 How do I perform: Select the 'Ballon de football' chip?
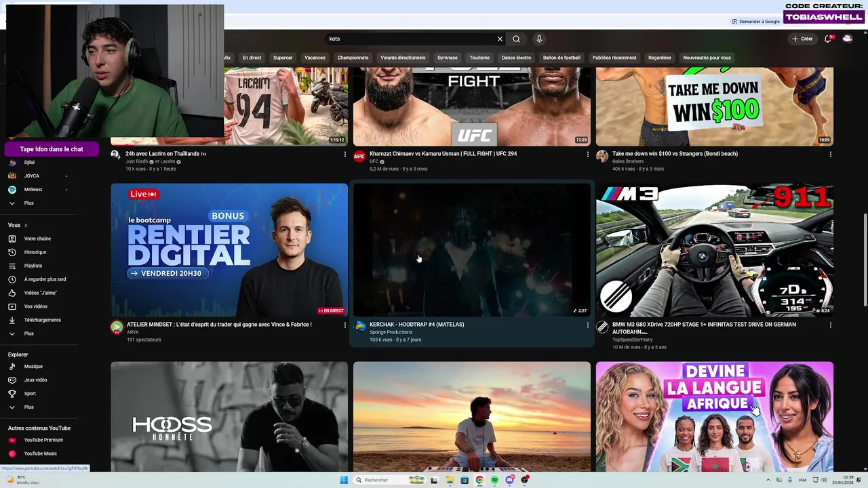tap(561, 58)
